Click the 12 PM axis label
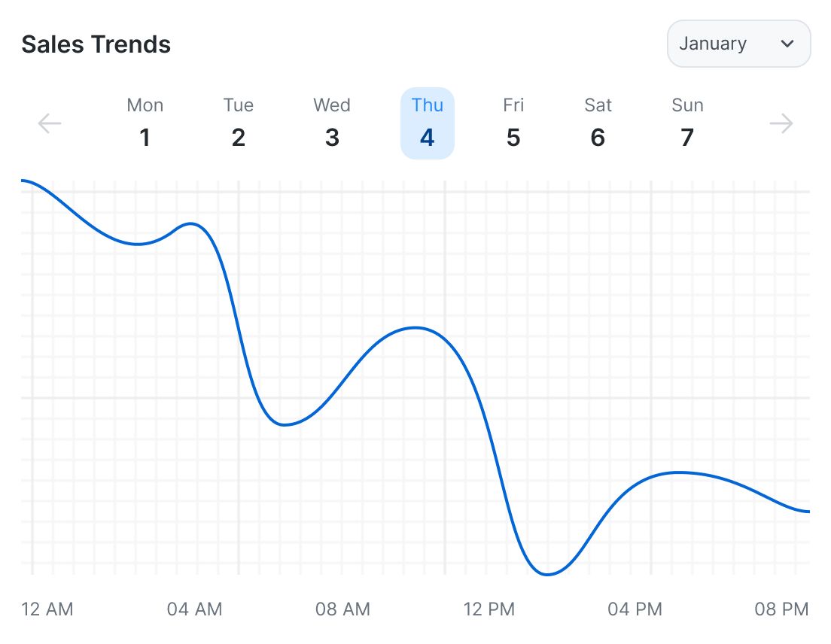831x644 pixels. [489, 609]
